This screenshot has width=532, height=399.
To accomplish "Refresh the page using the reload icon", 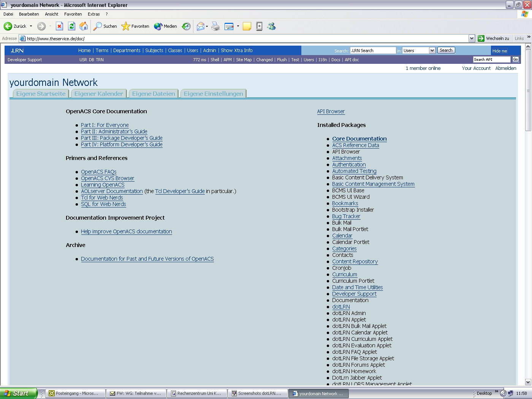I will click(71, 26).
